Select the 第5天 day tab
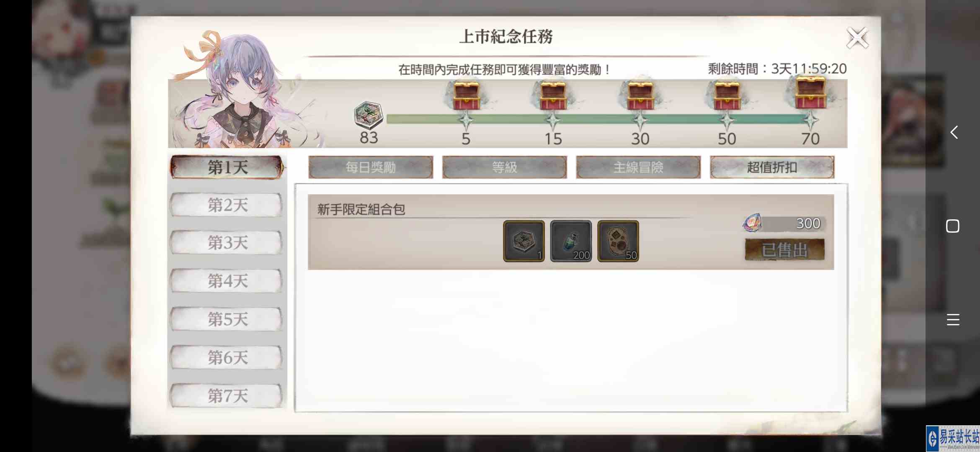Screen dimensions: 980x452 coord(227,319)
